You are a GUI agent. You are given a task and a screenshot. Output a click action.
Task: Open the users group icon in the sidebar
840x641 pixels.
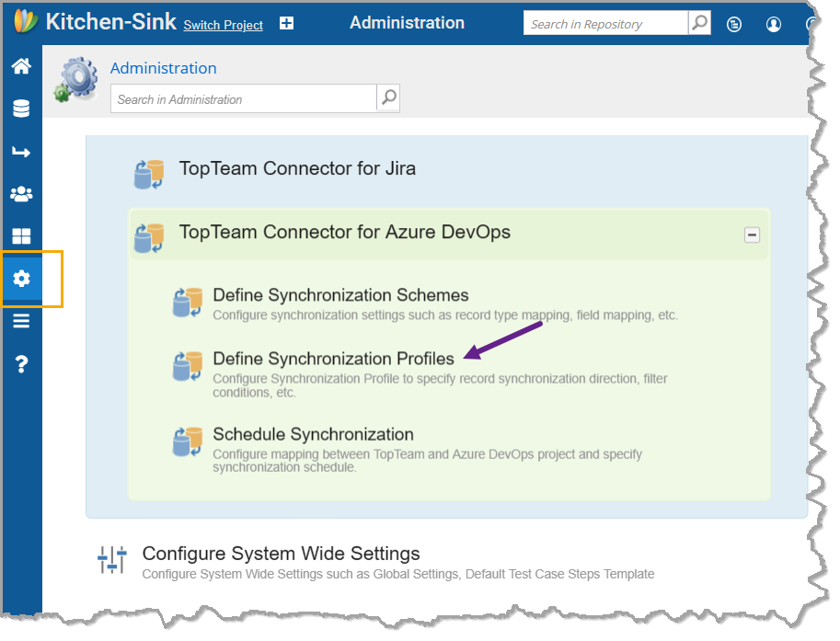coord(21,194)
